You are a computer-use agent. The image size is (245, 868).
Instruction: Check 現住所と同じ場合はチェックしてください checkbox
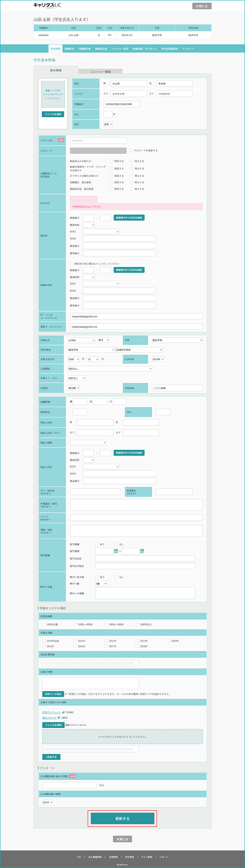tap(71, 264)
